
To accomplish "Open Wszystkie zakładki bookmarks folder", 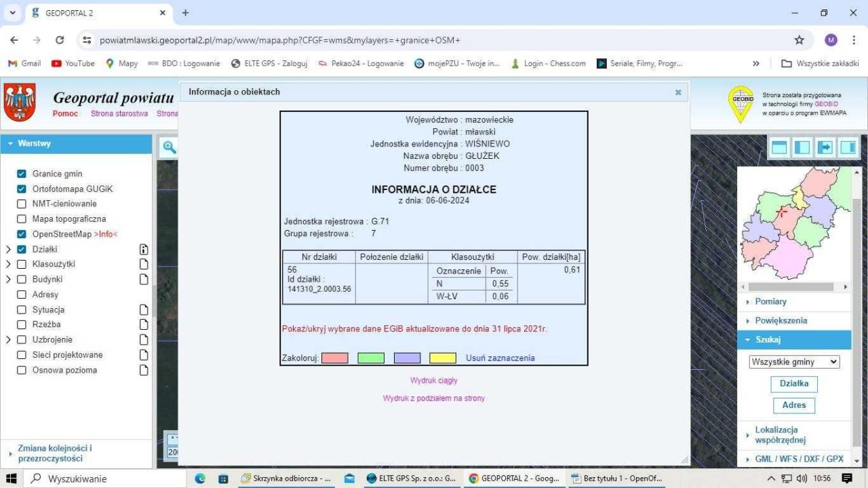I will coord(821,63).
